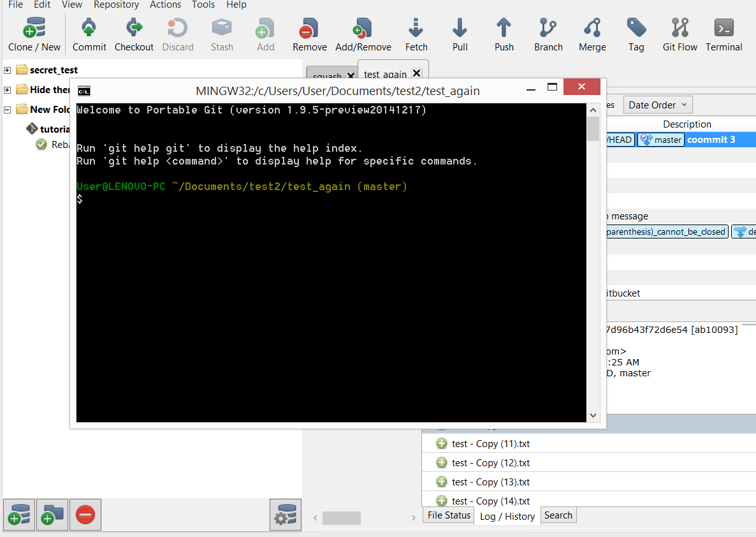Click the horizontal scrollbar thumb below log
Image resolution: width=756 pixels, height=537 pixels.
tap(342, 518)
